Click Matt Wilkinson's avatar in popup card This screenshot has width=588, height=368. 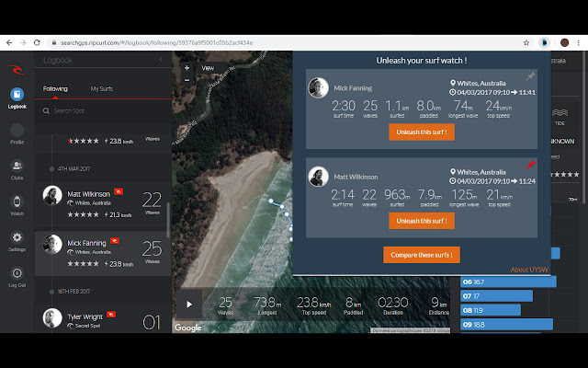coord(319,177)
